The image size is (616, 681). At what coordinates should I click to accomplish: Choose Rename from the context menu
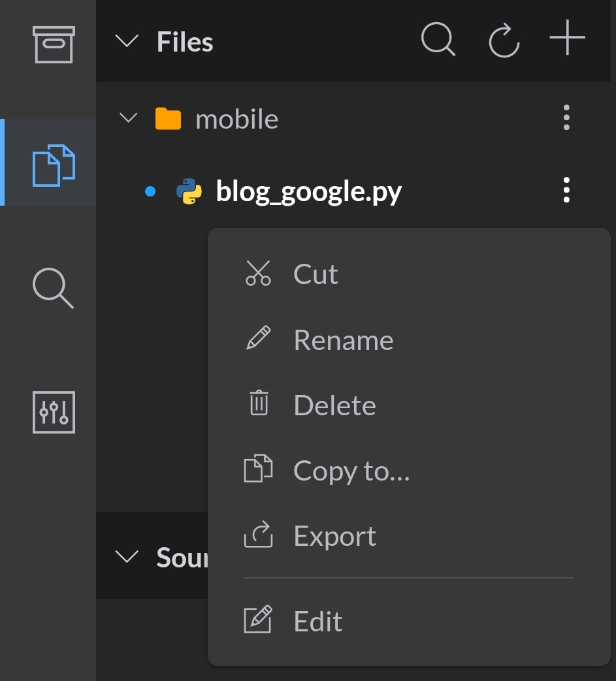pos(409,340)
